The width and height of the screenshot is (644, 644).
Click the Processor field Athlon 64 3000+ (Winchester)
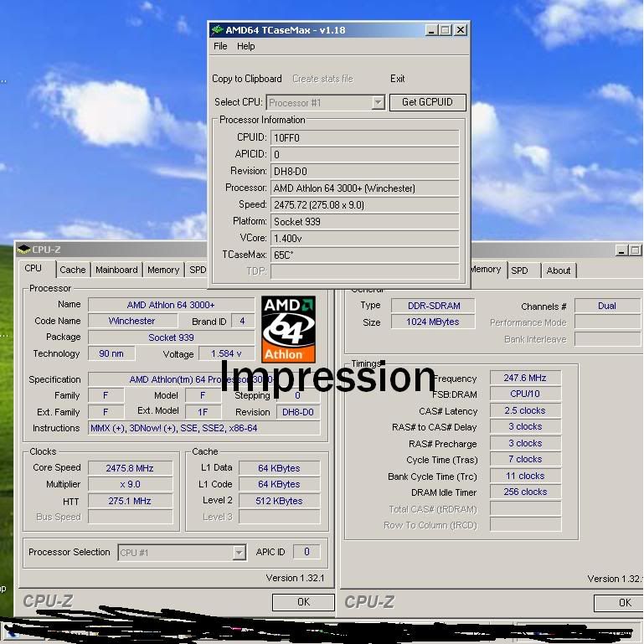point(365,188)
